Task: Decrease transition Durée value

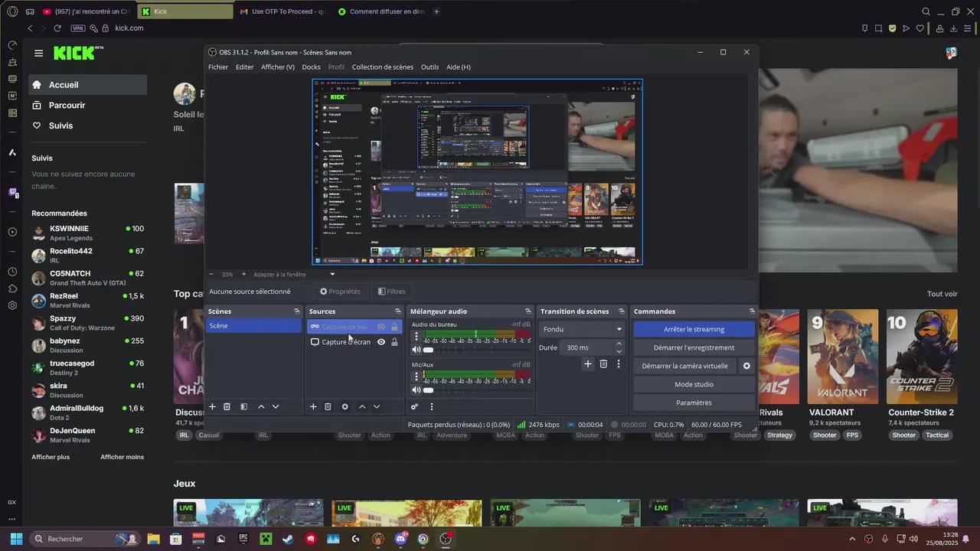Action: point(619,351)
